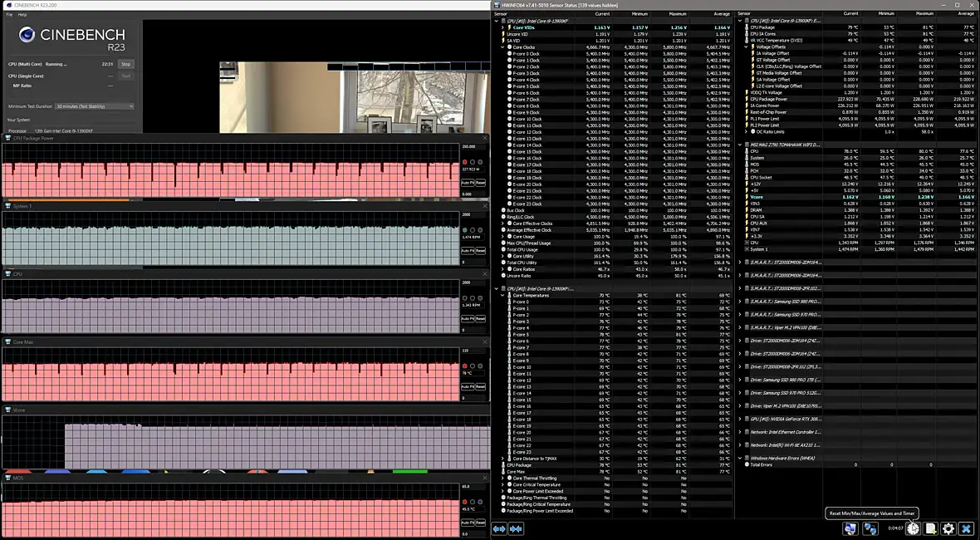This screenshot has width=980, height=540.
Task: Click the Maximum column header in right panel
Action: pos(925,14)
